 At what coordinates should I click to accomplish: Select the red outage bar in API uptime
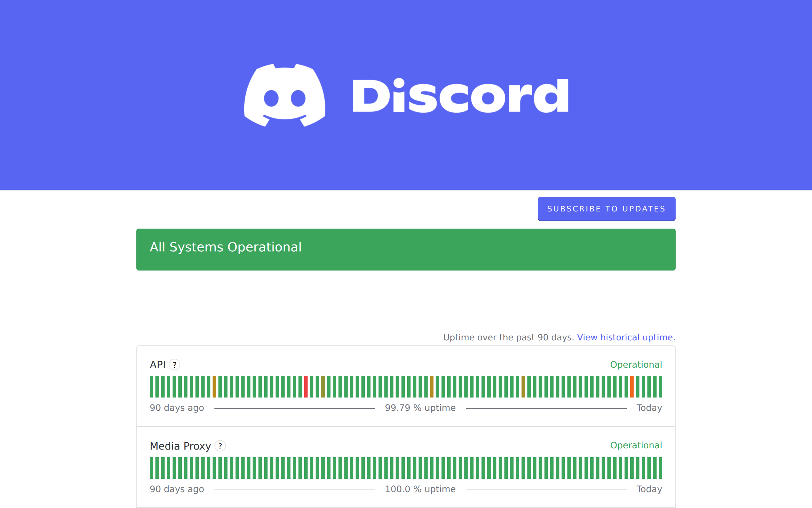(x=306, y=387)
